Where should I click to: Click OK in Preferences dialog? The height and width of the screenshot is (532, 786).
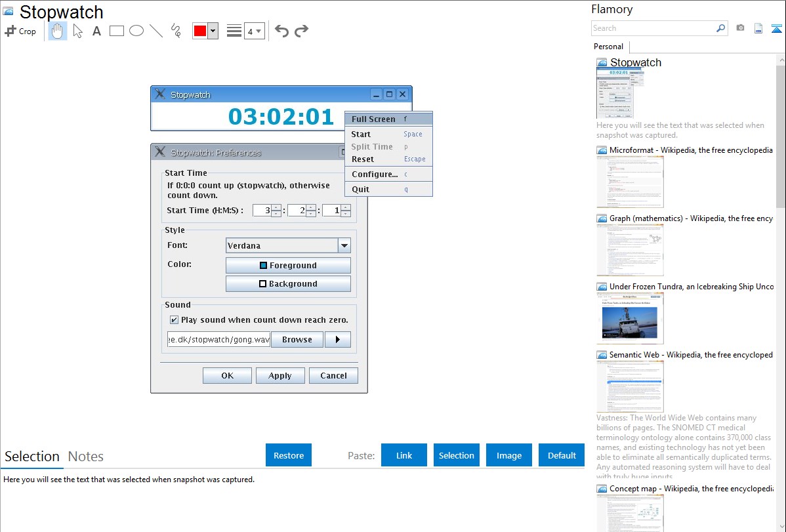pos(227,376)
